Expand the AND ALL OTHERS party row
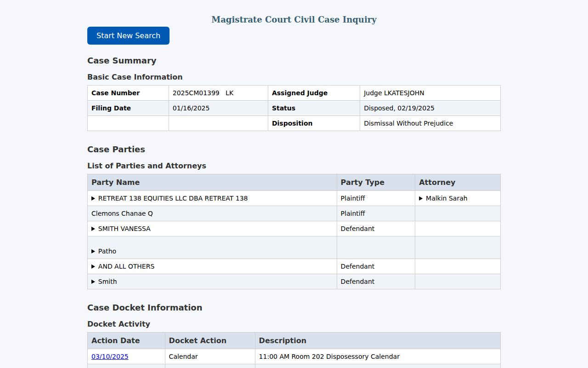This screenshot has height=368, width=588. click(123, 266)
